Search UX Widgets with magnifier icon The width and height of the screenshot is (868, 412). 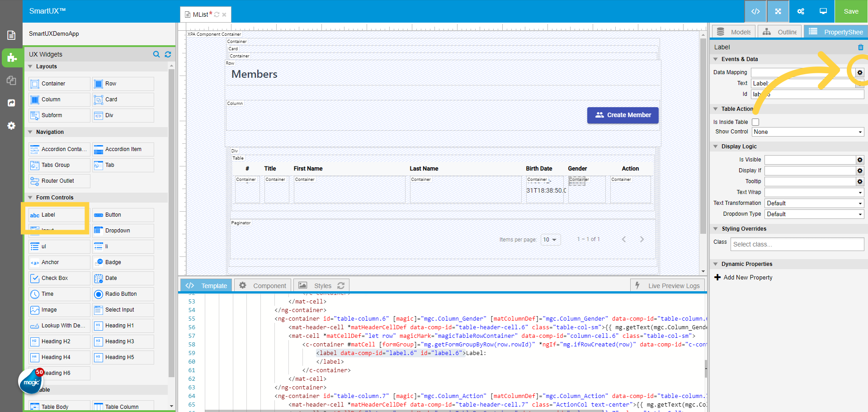point(156,54)
